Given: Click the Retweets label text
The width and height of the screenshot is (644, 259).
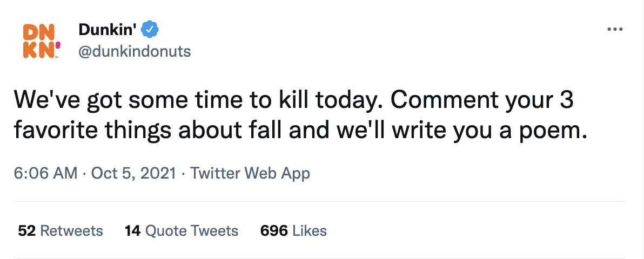Looking at the screenshot, I should pos(71,231).
